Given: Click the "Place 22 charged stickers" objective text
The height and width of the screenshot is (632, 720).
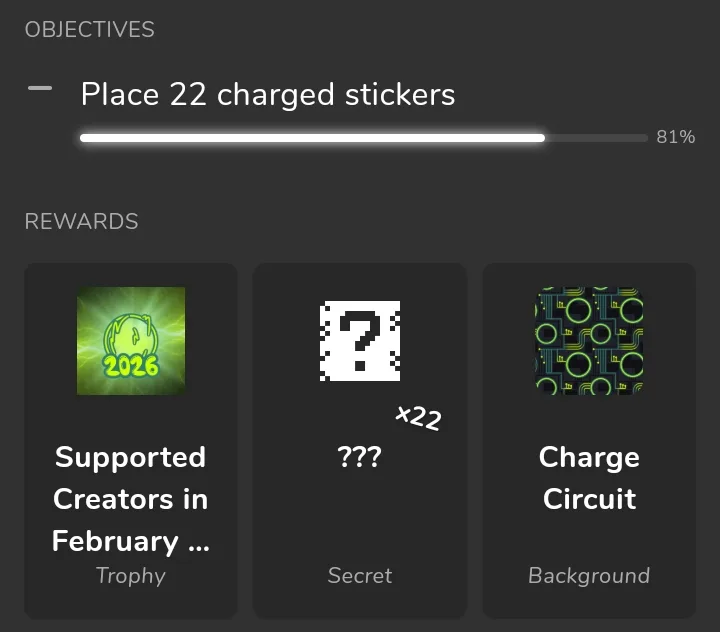Looking at the screenshot, I should [267, 95].
